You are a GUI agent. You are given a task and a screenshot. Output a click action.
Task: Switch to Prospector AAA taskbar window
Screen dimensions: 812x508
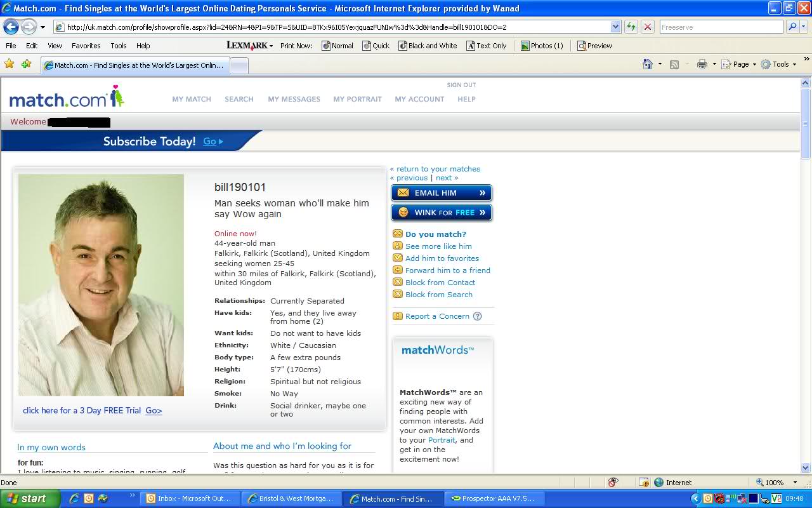point(493,498)
